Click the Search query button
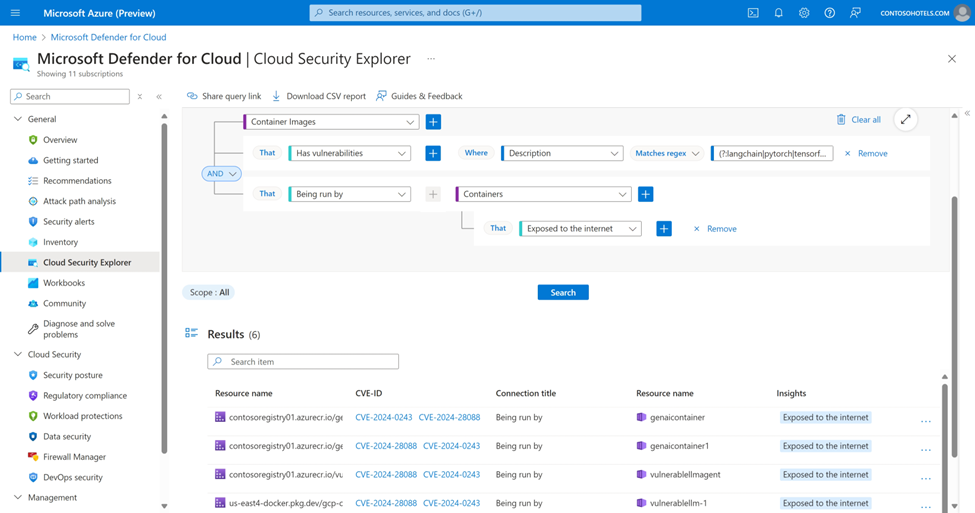The width and height of the screenshot is (975, 513). [563, 292]
